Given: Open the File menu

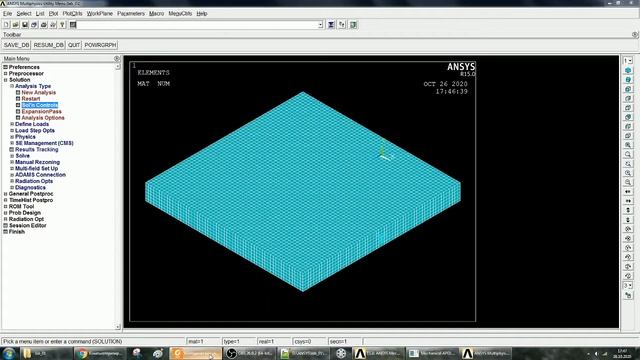Looking at the screenshot, I should click(x=7, y=13).
